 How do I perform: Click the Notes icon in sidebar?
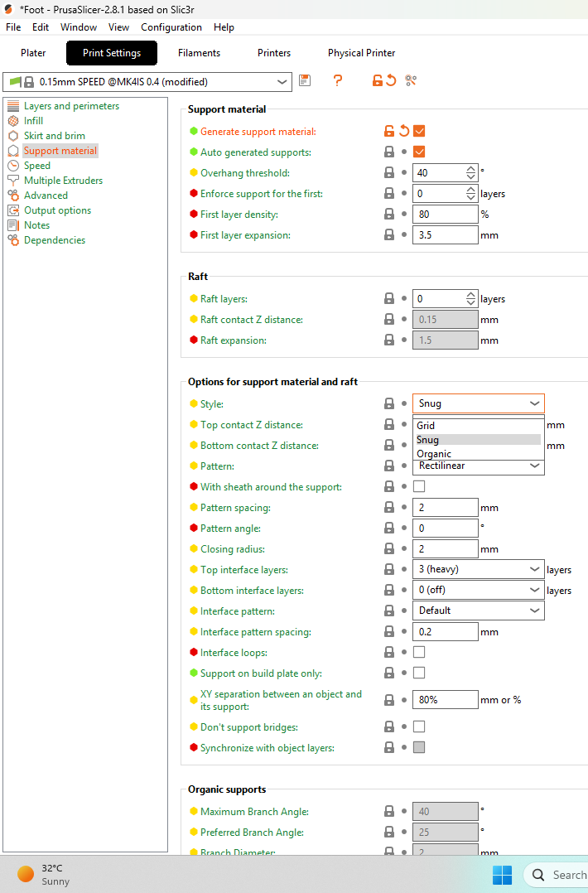tap(13, 225)
